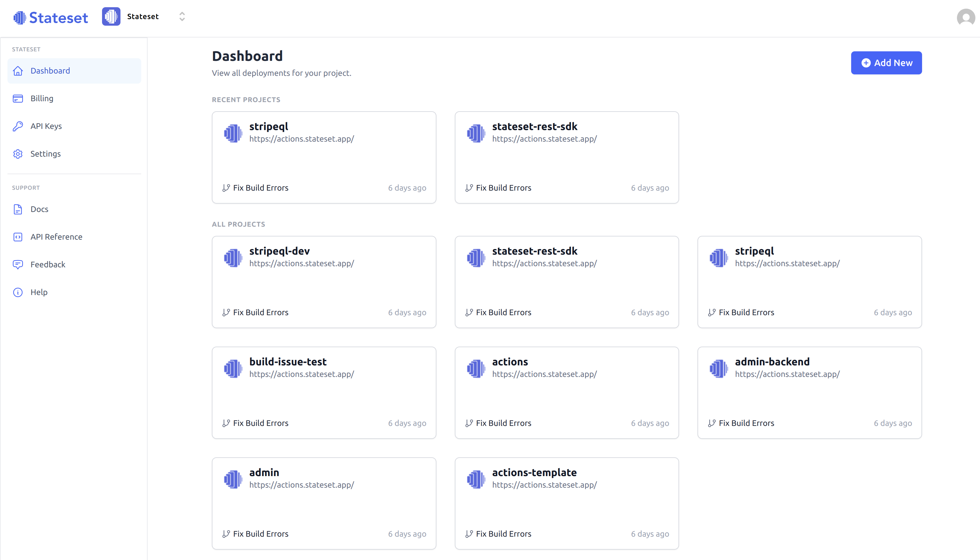Open the admin-backend project title
980x560 pixels.
[772, 362]
